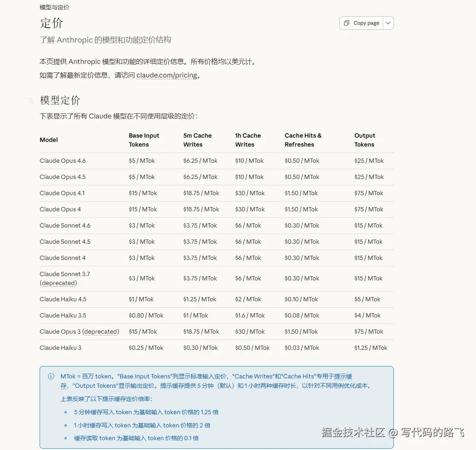Click the Output Tokens column header
Viewport: 476px width, 450px height.
(x=364, y=140)
